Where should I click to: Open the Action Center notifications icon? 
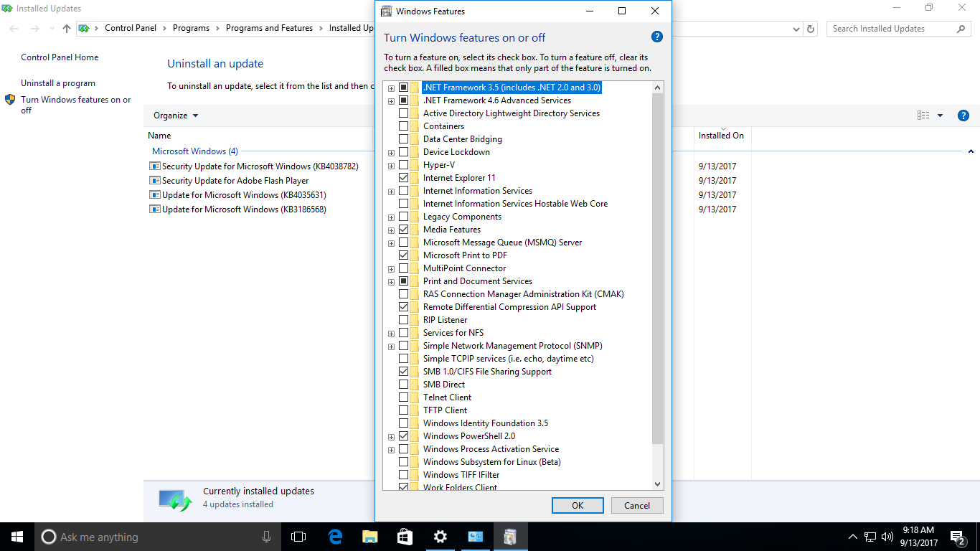(957, 537)
